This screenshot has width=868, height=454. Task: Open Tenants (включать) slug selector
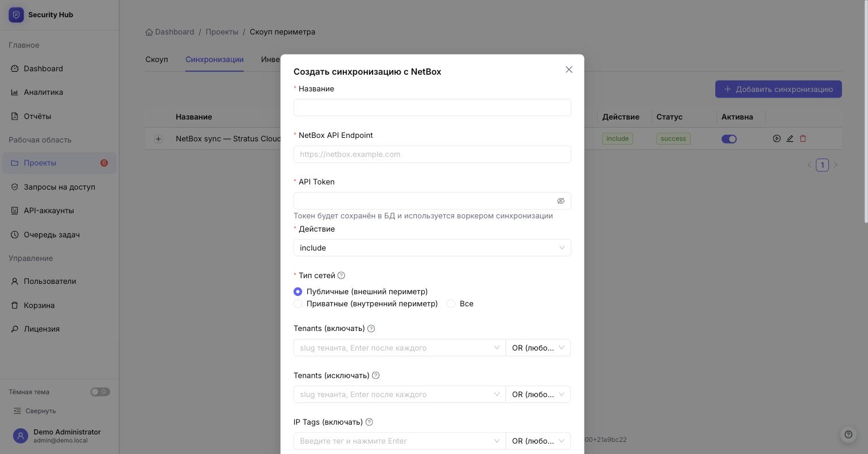pyautogui.click(x=400, y=348)
